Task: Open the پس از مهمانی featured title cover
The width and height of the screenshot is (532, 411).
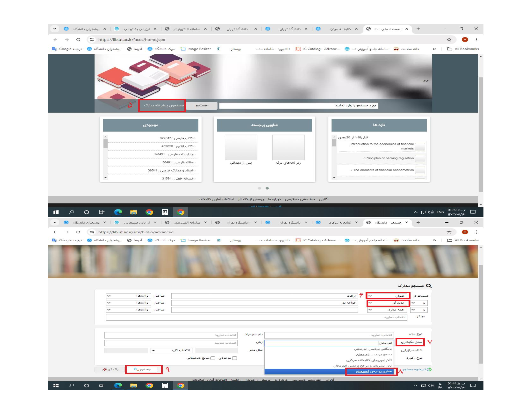Action: (241, 147)
